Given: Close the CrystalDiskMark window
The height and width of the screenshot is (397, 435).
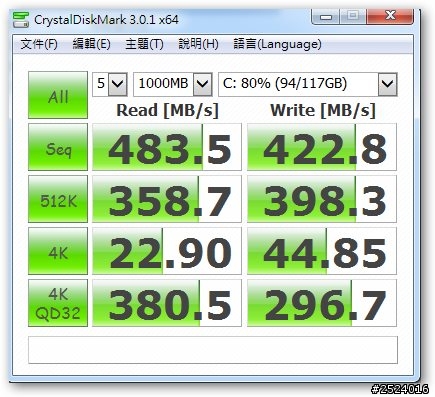Looking at the screenshot, I should (389, 16).
